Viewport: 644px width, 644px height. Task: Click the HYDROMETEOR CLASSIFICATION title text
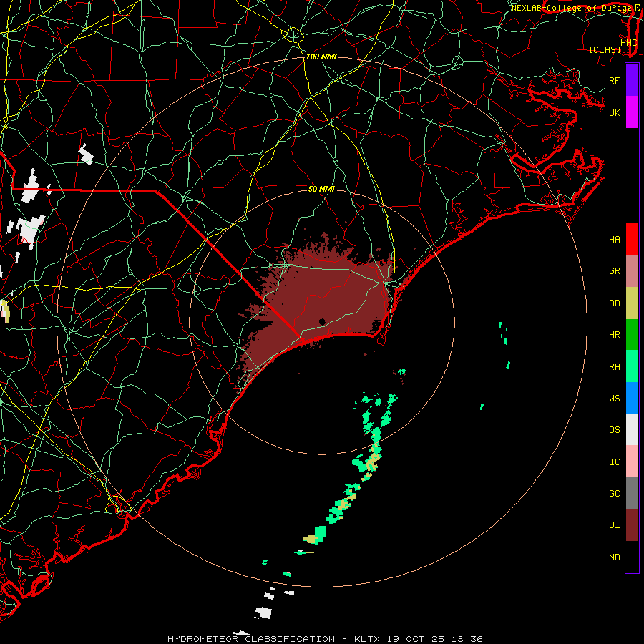click(251, 639)
